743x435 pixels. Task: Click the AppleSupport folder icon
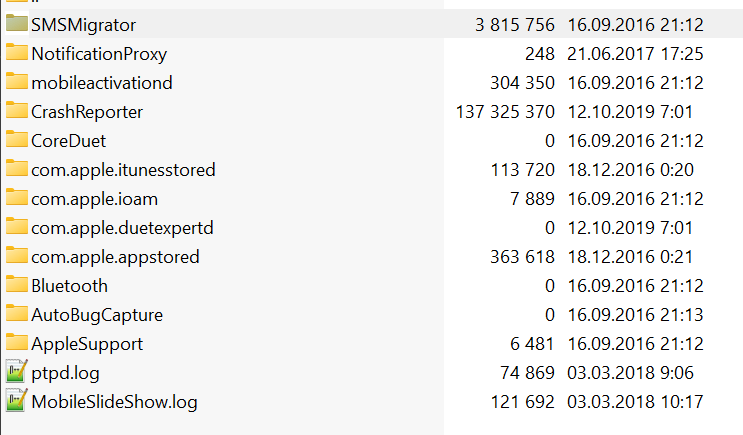pyautogui.click(x=17, y=342)
